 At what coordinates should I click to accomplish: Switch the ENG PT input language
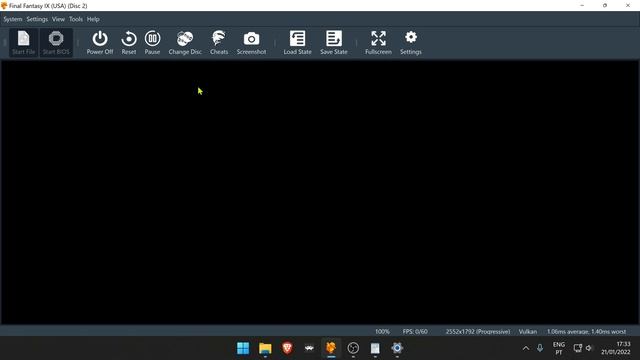tap(559, 348)
